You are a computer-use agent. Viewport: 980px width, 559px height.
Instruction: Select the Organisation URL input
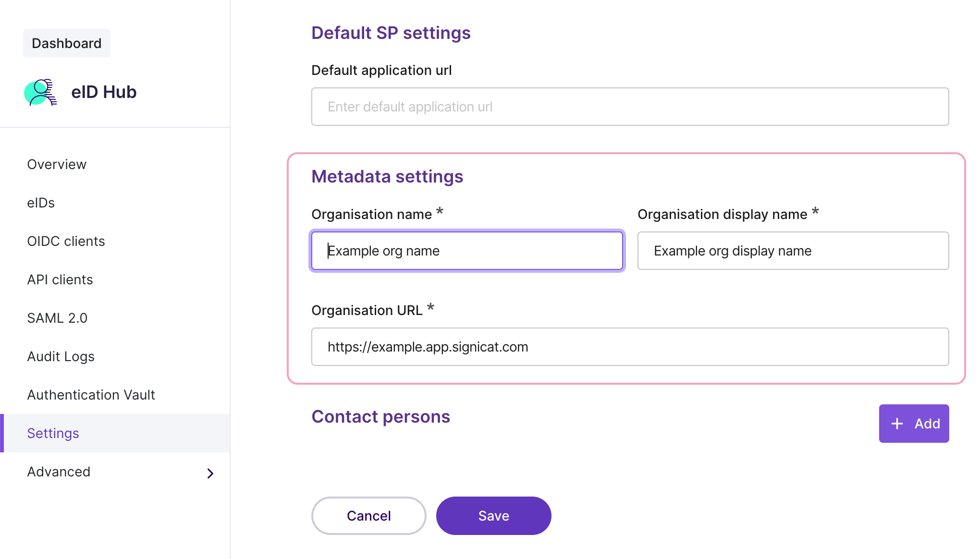(x=630, y=347)
